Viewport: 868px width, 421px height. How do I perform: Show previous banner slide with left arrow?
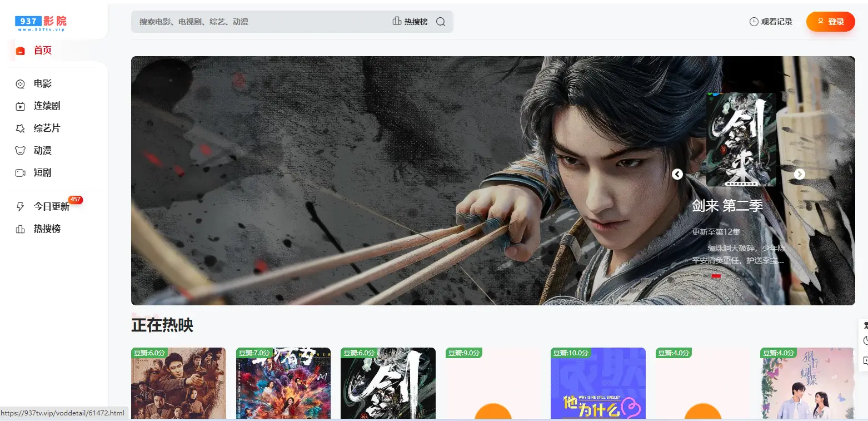point(677,174)
